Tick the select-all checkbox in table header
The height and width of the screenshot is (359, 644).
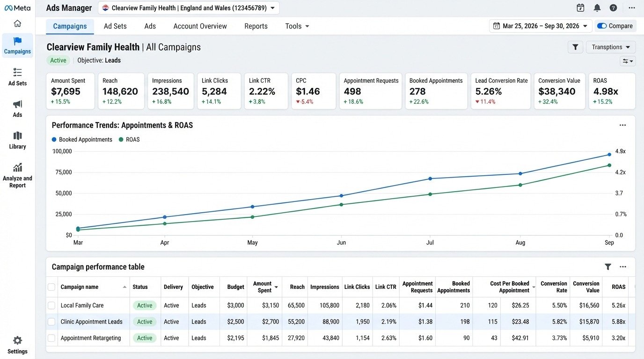51,287
